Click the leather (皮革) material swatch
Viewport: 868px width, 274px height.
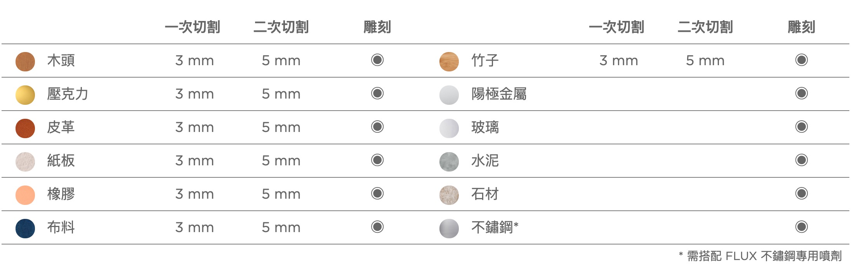[x=25, y=128]
